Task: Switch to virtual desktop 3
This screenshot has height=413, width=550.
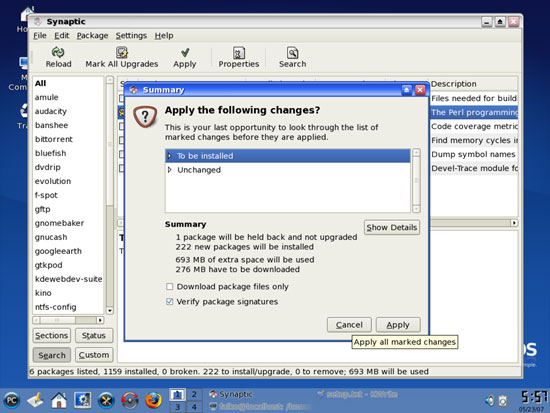Action: pos(178,407)
